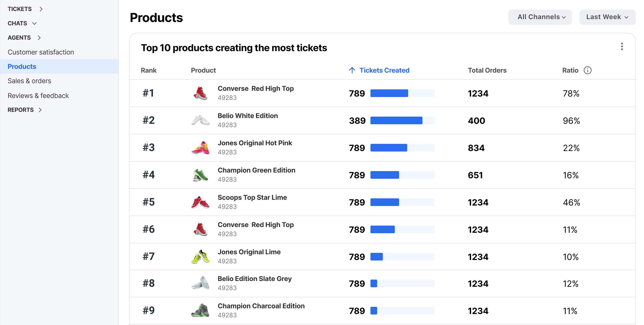Open the card's three-dot options menu
The image size is (644, 325).
click(622, 47)
